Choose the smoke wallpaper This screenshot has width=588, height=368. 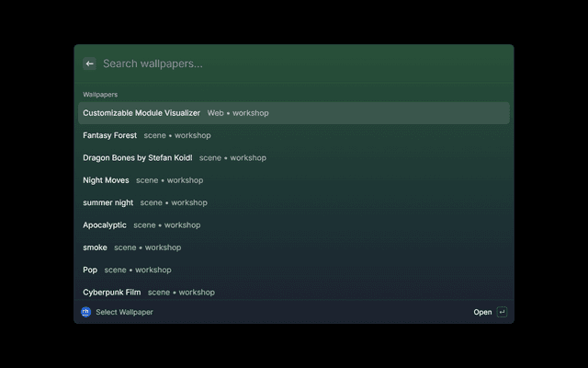click(294, 247)
